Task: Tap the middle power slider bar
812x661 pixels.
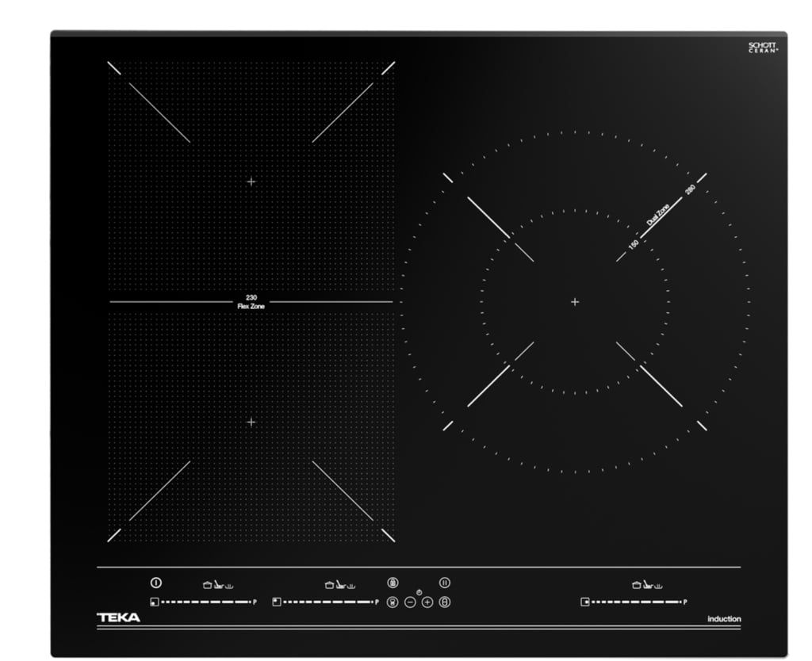Action: pyautogui.click(x=328, y=602)
